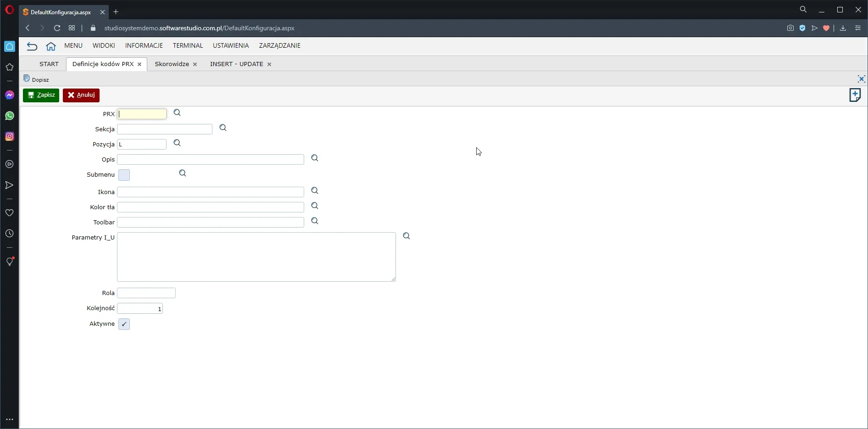Screen dimensions: 868x429
Task: Save the form with Zapisz
Action: coord(41,95)
